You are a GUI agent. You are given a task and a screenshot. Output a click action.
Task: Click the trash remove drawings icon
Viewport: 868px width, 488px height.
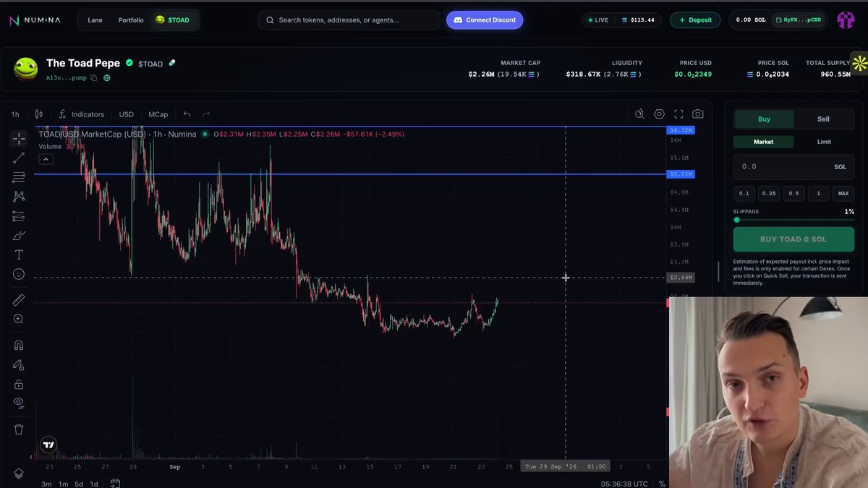19,429
